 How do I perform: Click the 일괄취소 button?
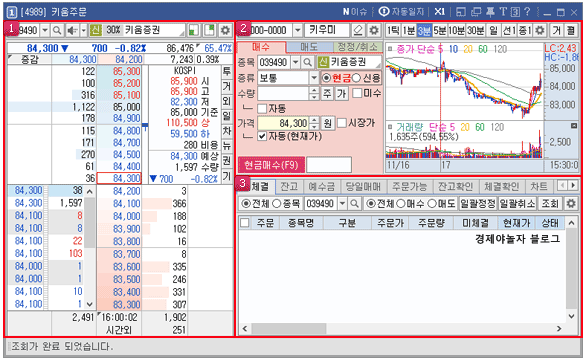coord(518,204)
